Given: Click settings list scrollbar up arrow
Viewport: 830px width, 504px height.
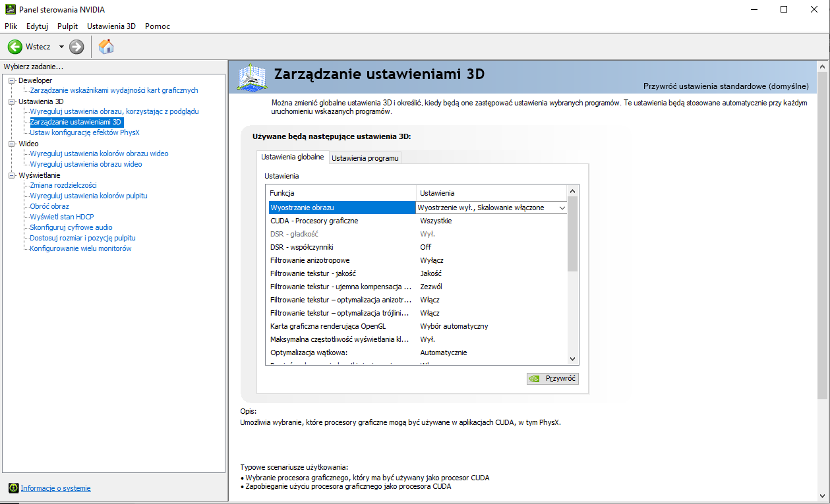Looking at the screenshot, I should 572,191.
